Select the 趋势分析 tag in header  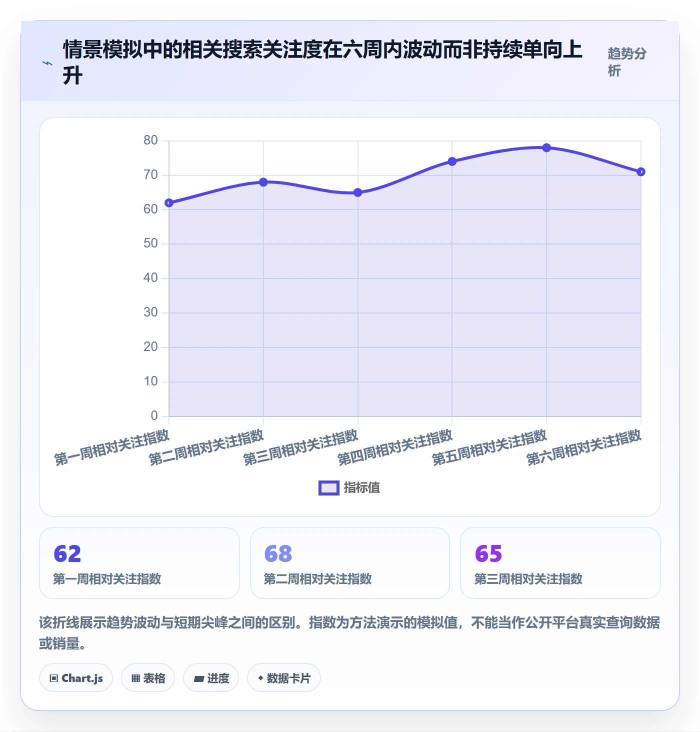(627, 62)
